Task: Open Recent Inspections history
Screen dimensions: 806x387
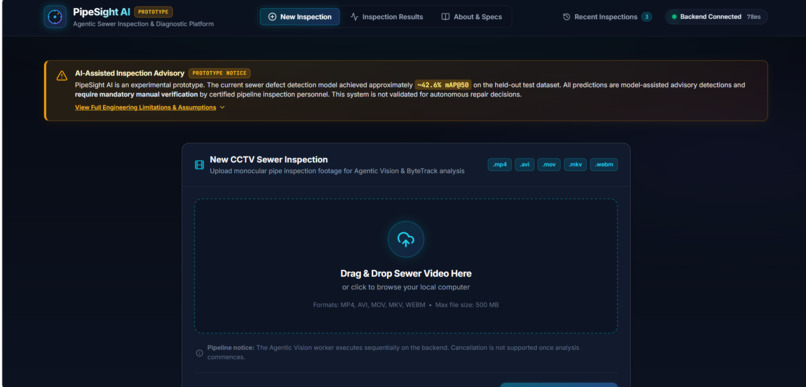Action: pyautogui.click(x=607, y=17)
